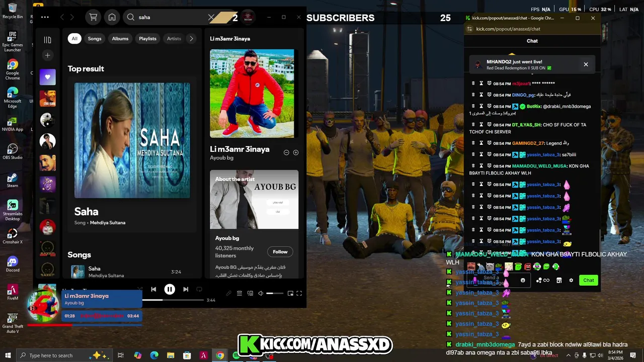
Task: Open Liked Songs heart tile
Action: [47, 77]
